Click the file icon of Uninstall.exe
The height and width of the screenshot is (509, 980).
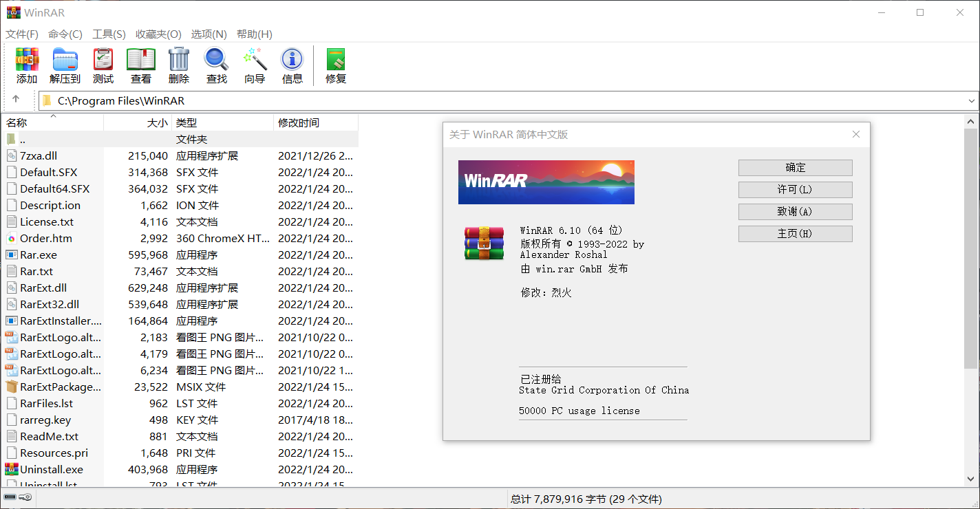11,470
